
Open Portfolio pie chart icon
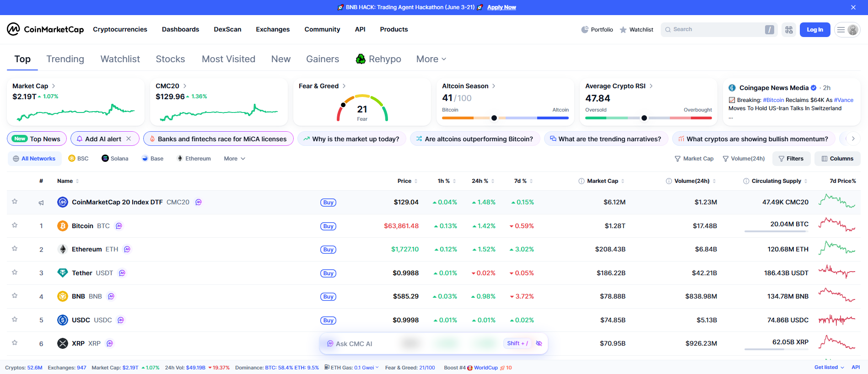tap(585, 30)
